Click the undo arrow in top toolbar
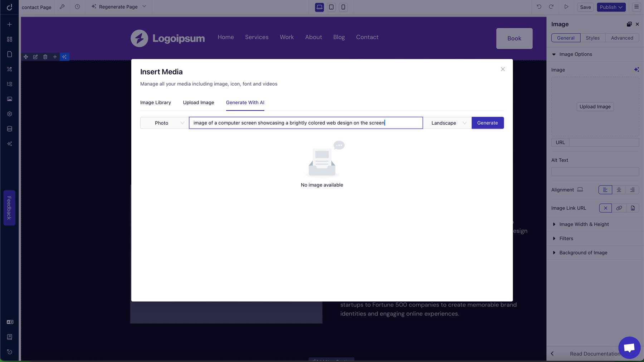 539,7
